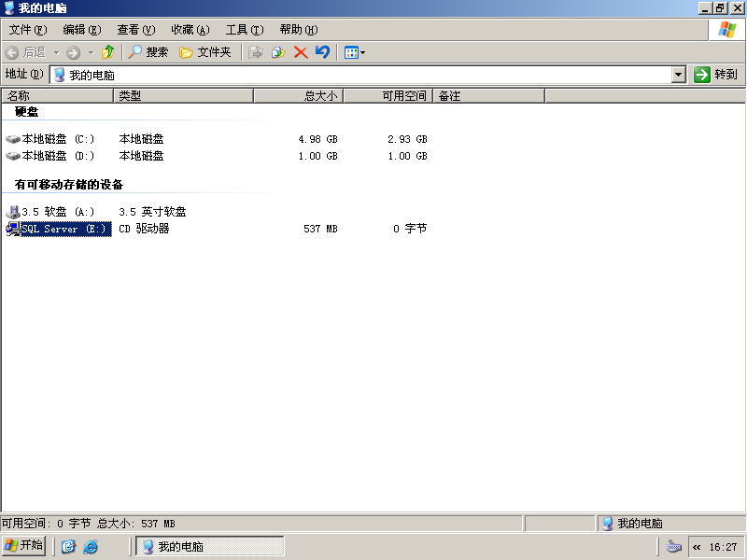Viewport: 747px width, 560px height.
Task: Click the 转到 Go button
Action: (x=716, y=75)
